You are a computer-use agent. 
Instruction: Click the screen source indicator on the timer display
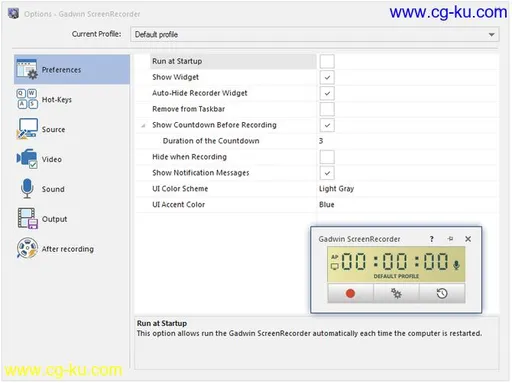[x=334, y=266]
